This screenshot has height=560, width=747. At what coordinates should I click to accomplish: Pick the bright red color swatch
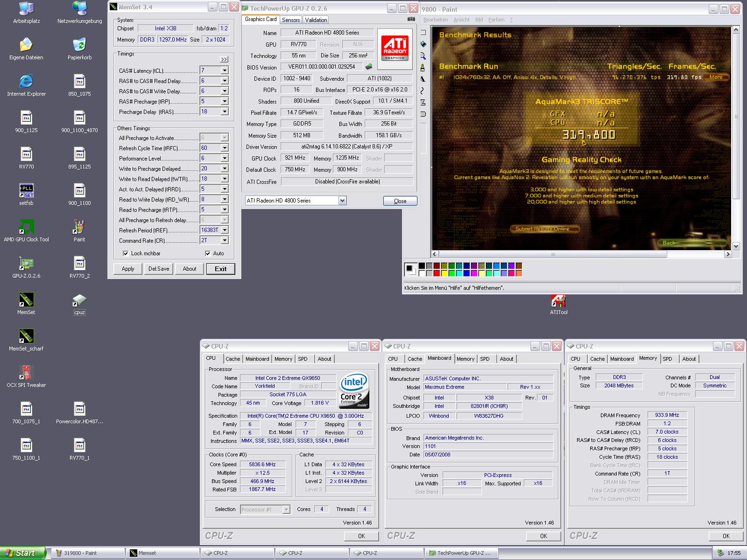point(437,273)
